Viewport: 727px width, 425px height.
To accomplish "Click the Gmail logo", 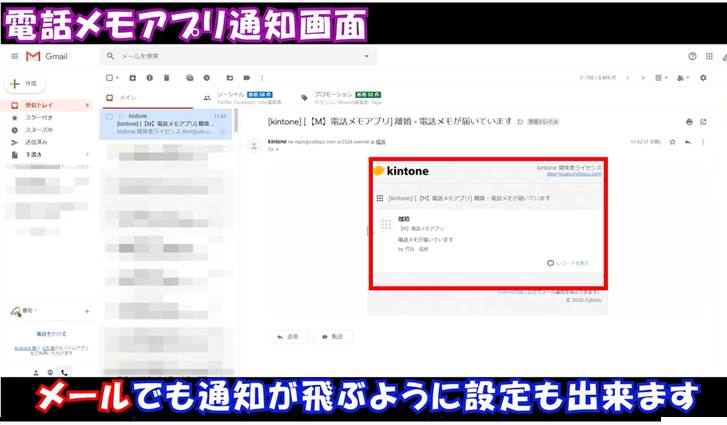I will [46, 56].
